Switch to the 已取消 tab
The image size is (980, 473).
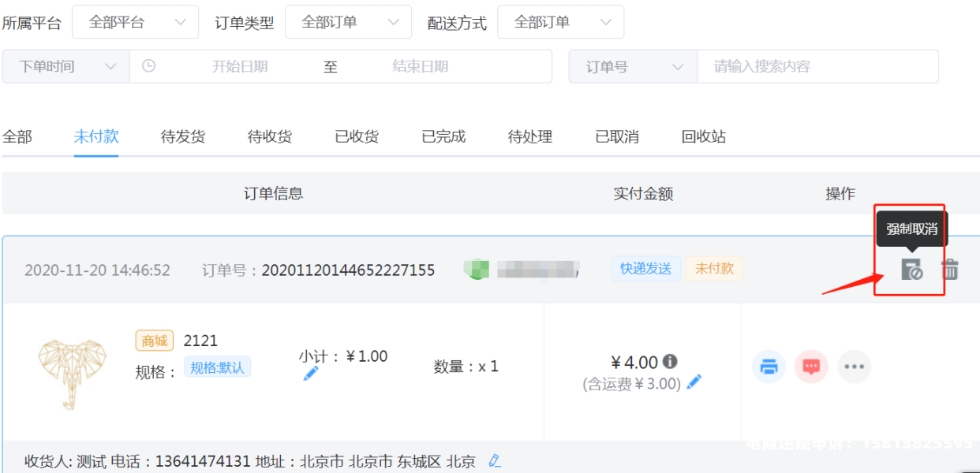(x=617, y=136)
